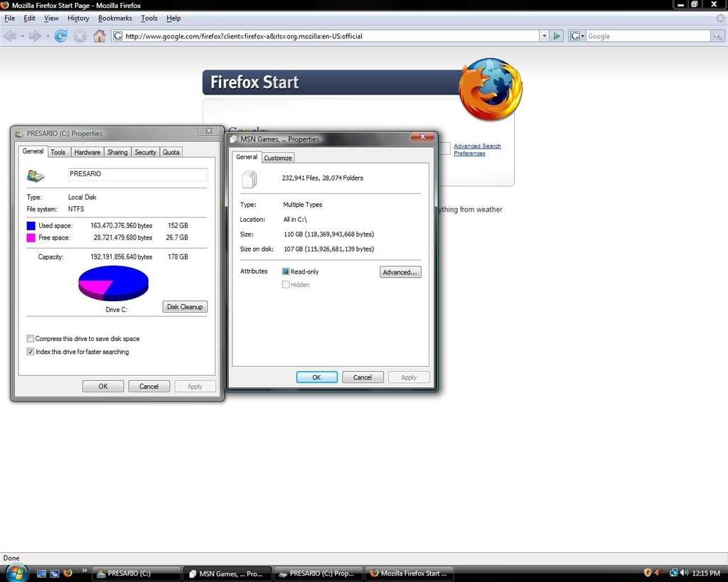Open the Tools menu in Firefox
Image resolution: width=728 pixels, height=582 pixels.
point(149,18)
